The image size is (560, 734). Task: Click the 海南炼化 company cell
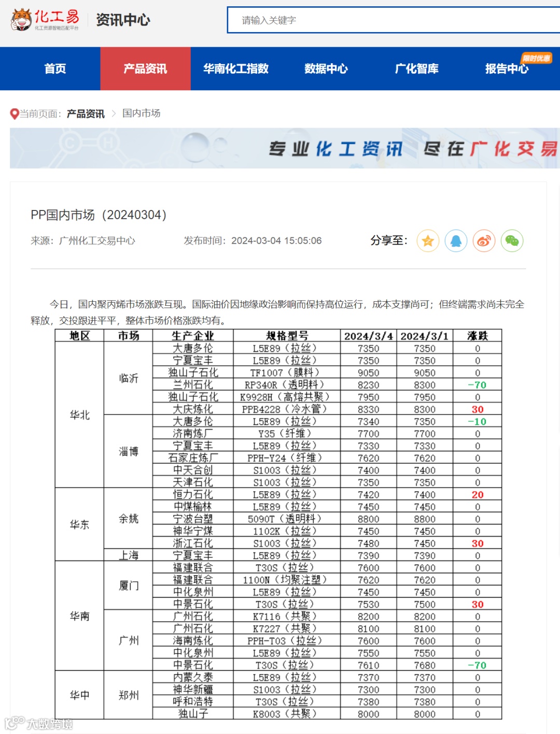click(x=193, y=641)
